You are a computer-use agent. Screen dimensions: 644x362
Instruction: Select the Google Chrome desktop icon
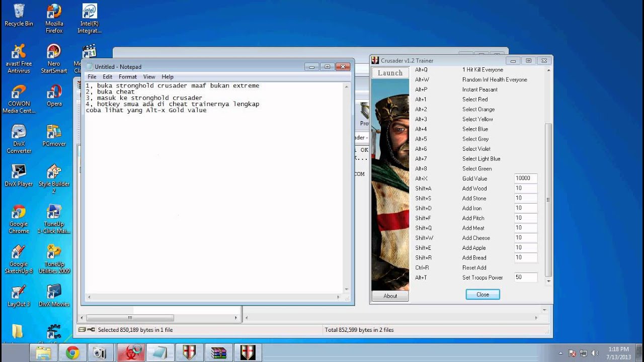click(19, 219)
